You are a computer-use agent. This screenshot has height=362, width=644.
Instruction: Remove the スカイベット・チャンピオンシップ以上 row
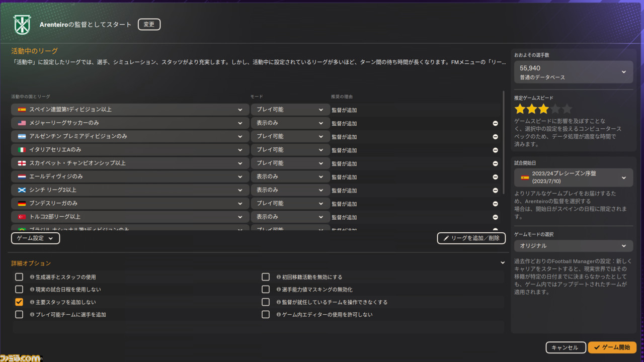495,163
